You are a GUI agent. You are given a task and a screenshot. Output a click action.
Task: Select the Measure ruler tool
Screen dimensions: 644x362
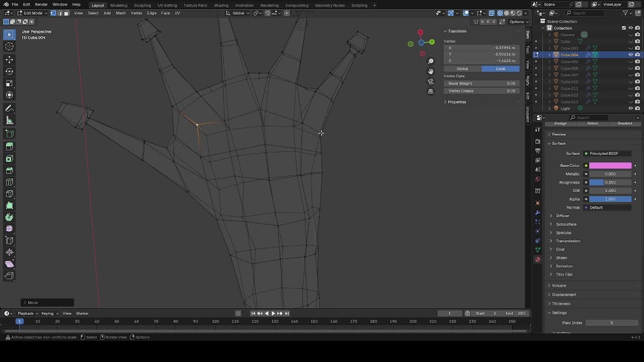(9, 121)
